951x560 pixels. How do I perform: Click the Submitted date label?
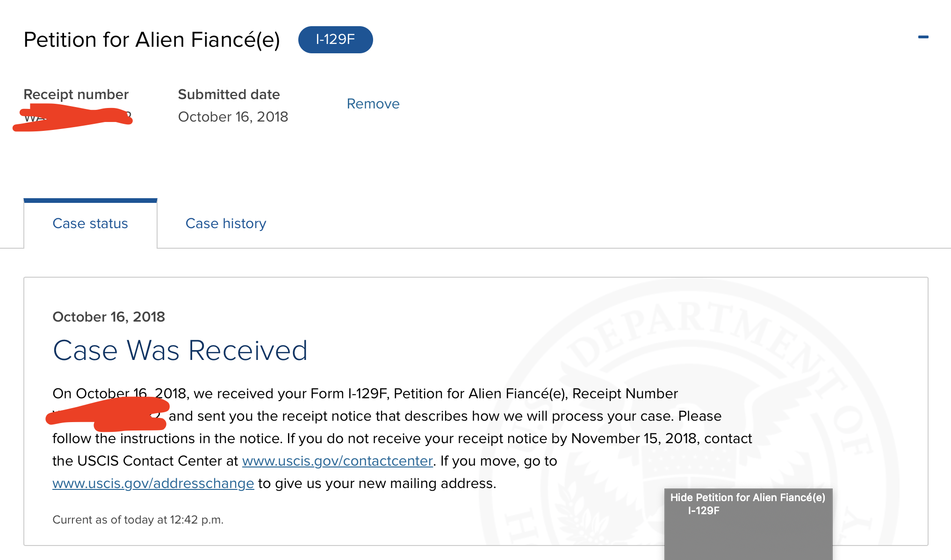tap(229, 94)
